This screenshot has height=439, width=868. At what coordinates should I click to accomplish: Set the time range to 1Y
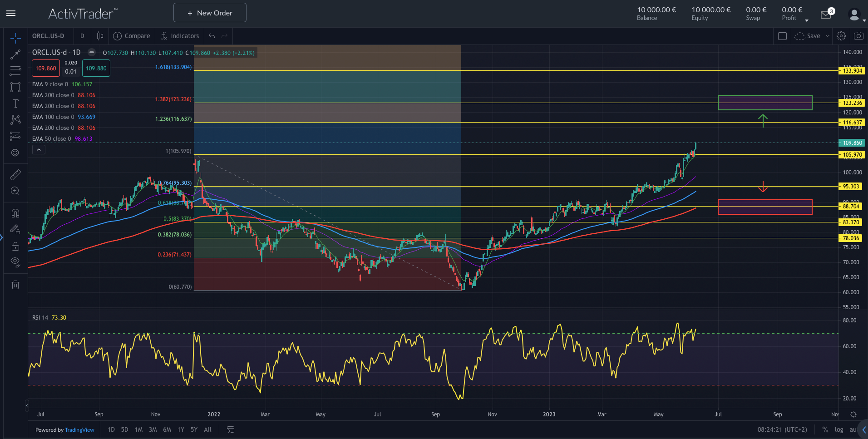[x=181, y=429]
